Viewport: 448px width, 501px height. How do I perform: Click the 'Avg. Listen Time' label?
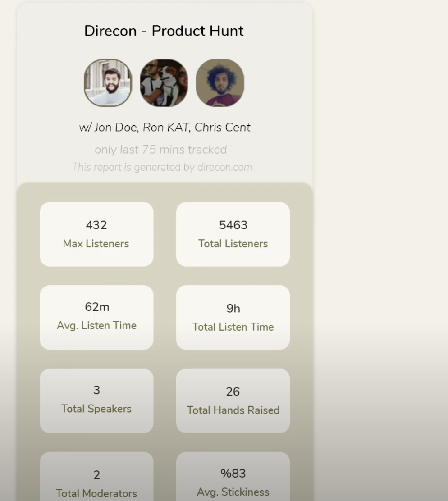pyautogui.click(x=96, y=325)
